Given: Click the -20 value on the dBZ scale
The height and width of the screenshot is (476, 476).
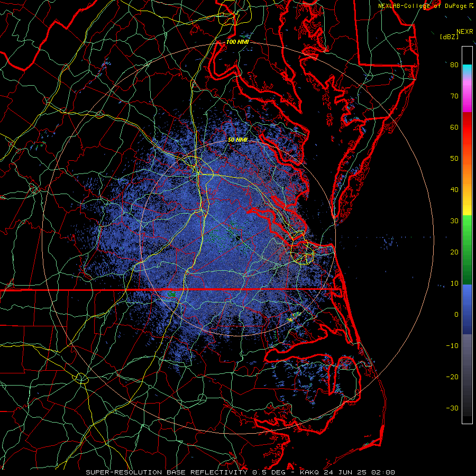Looking at the screenshot, I should point(452,377).
